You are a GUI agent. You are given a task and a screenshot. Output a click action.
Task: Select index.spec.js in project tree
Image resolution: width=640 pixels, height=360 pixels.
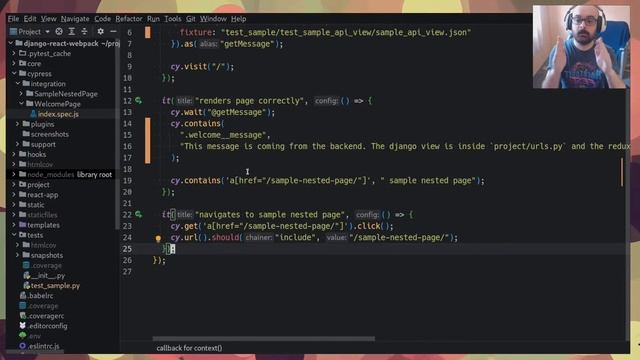(58, 114)
